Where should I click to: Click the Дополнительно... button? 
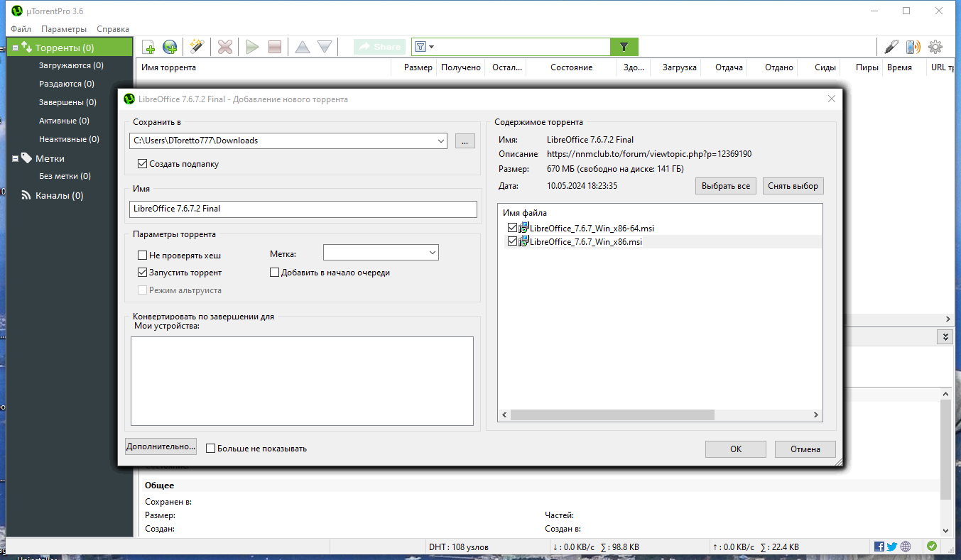coord(161,446)
